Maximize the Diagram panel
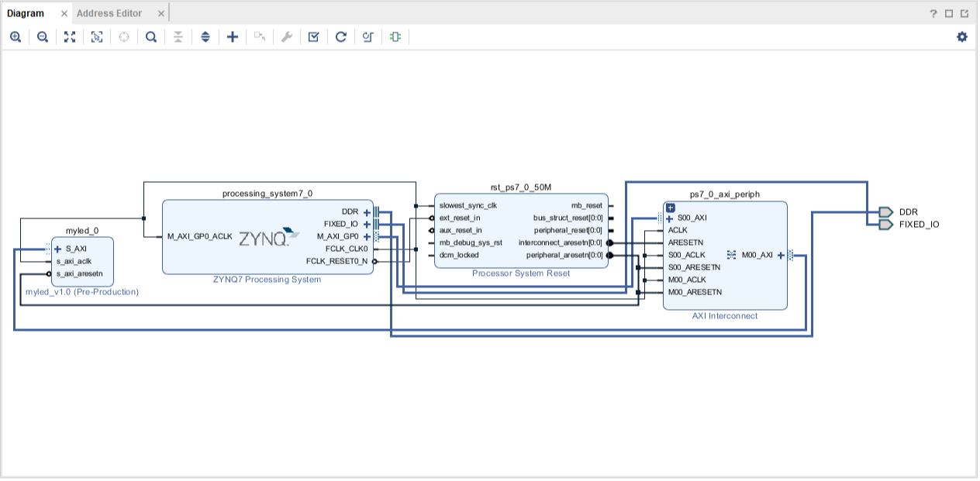980x481 pixels. pos(949,13)
